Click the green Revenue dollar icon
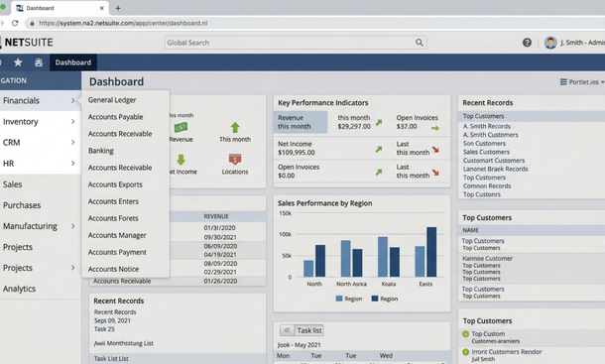Screen dimensions: 605x364 [181, 127]
